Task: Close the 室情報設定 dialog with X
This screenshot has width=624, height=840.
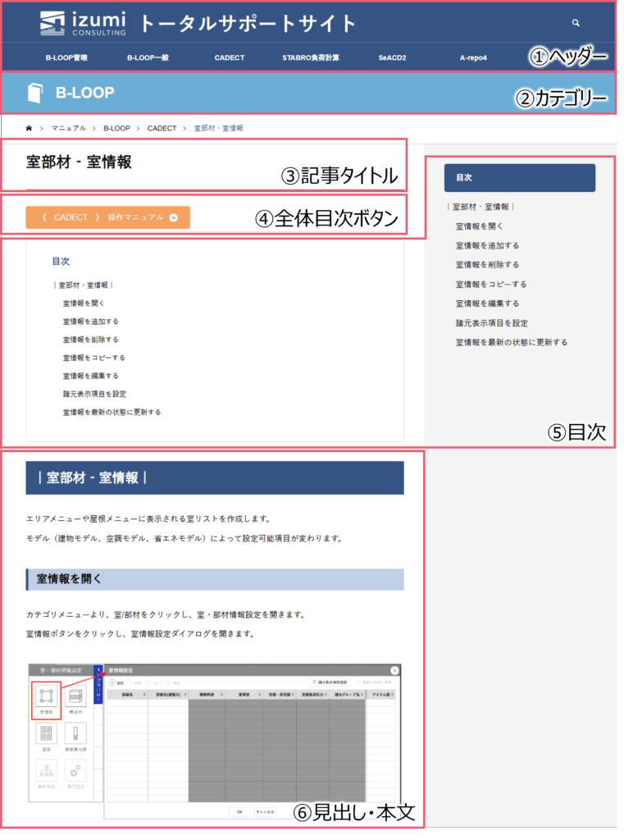Action: [x=395, y=670]
